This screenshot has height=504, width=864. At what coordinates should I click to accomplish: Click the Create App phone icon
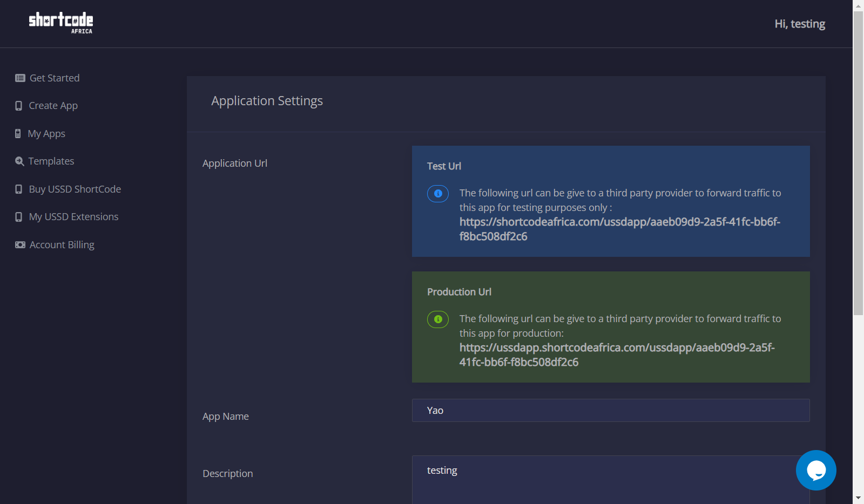[x=19, y=106]
